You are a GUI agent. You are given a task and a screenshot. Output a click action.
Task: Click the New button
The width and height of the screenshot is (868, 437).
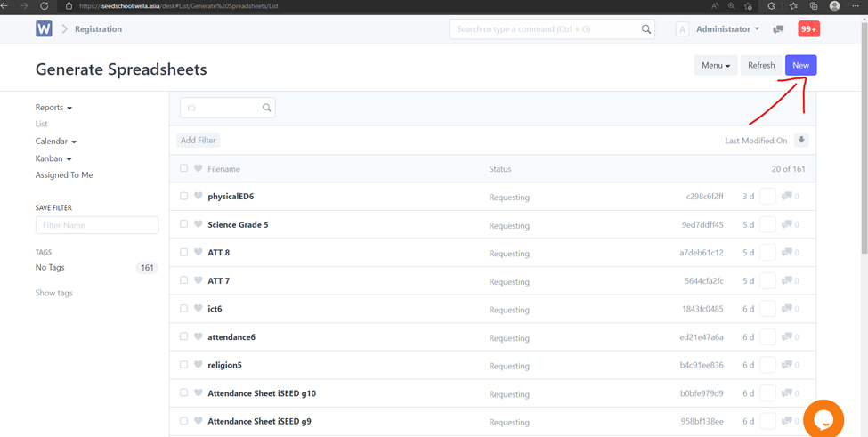tap(800, 65)
